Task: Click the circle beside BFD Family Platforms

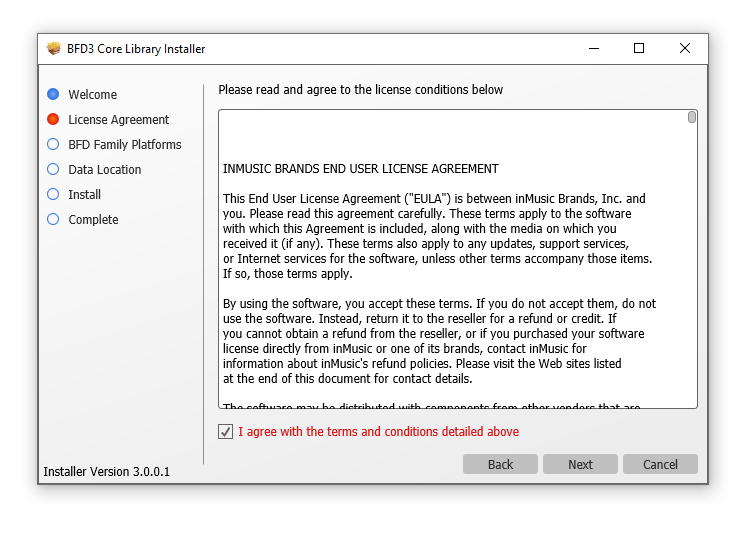Action: [53, 144]
